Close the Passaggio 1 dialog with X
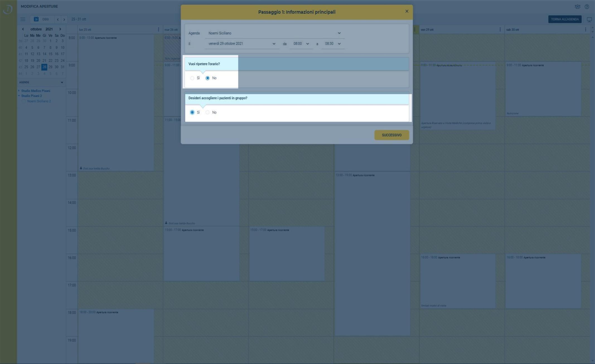The height and width of the screenshot is (364, 595). [x=407, y=11]
